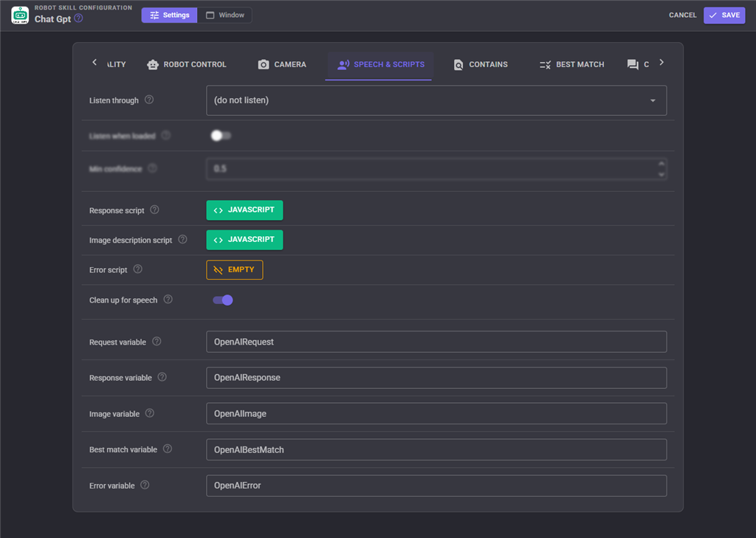756x538 pixels.
Task: Disable the Clean up for speech toggle
Action: click(x=223, y=300)
